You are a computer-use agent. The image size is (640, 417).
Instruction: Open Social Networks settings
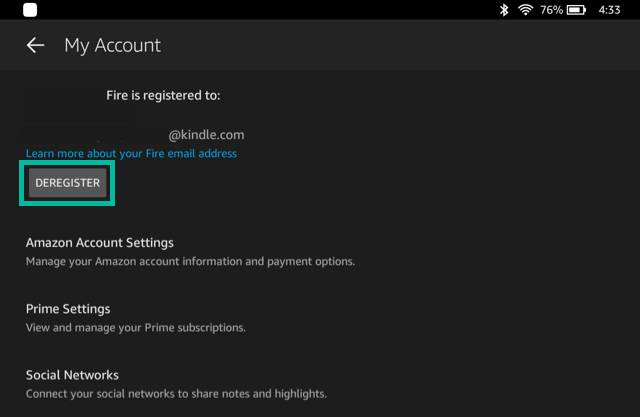point(72,375)
